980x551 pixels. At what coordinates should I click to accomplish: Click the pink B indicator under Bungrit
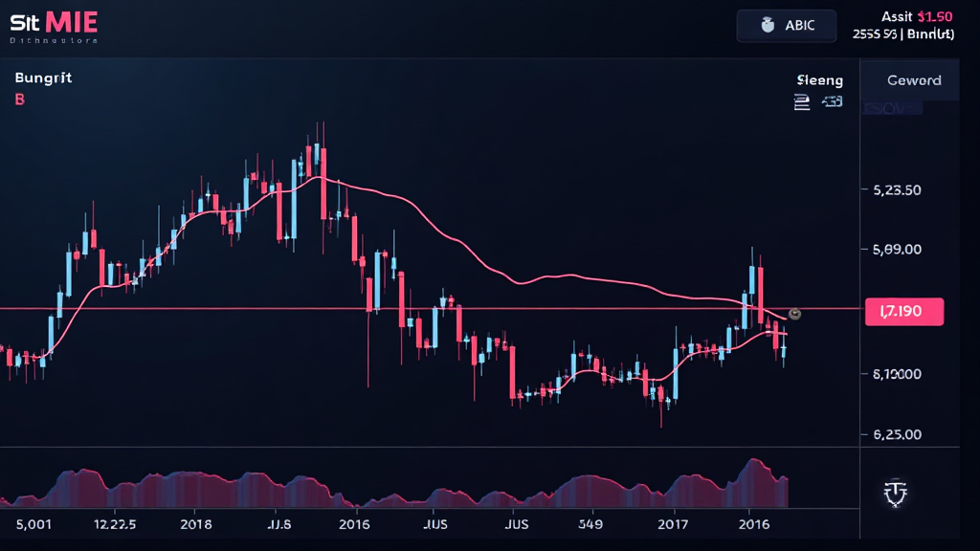pos(20,99)
